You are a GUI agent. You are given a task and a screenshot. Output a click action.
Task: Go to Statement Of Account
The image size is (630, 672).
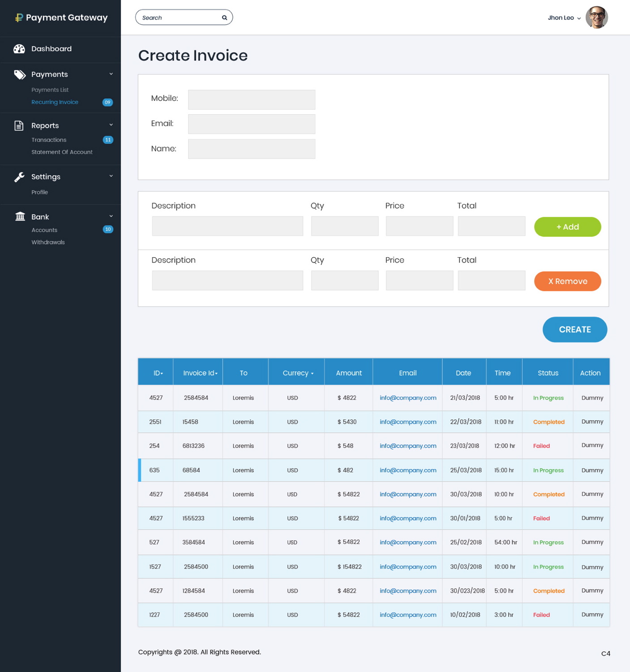click(x=62, y=152)
